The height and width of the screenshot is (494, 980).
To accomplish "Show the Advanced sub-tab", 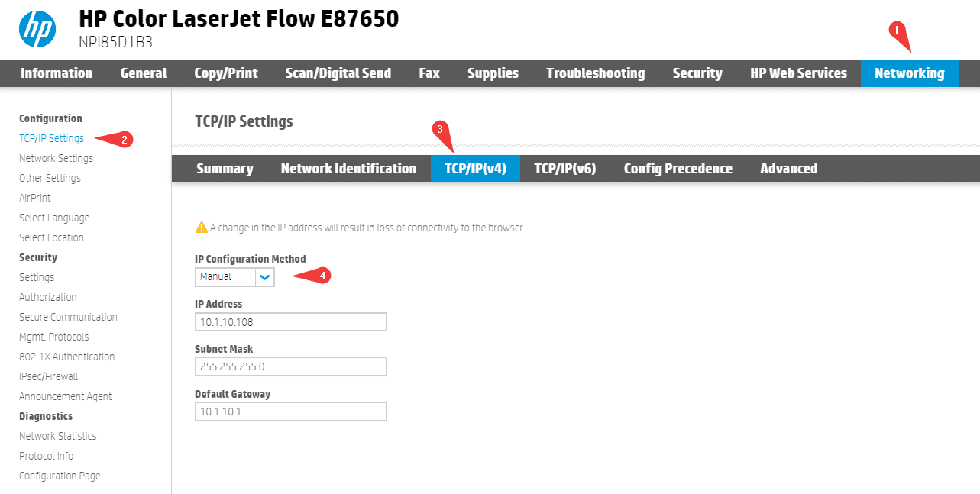I will point(788,169).
